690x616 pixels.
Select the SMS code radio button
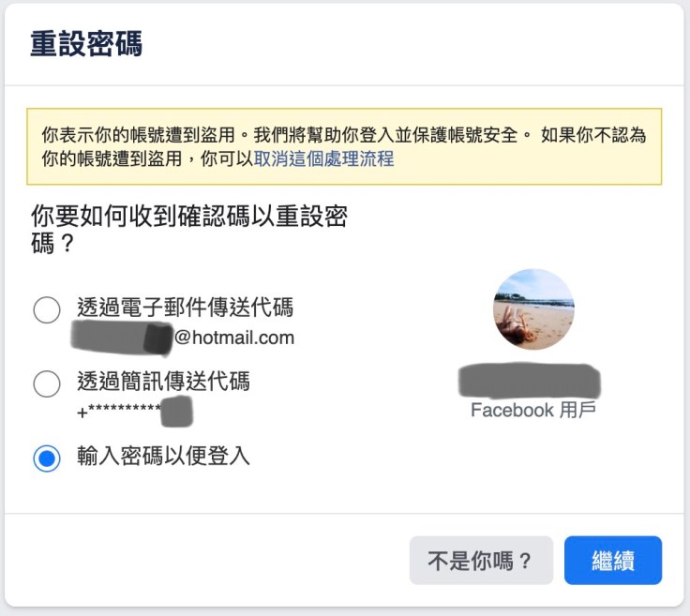point(47,383)
